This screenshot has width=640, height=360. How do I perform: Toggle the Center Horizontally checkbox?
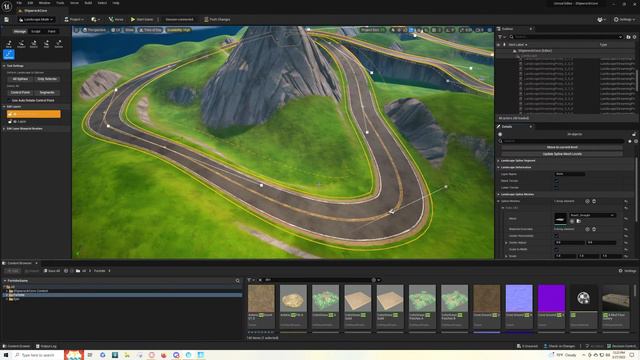pos(556,236)
